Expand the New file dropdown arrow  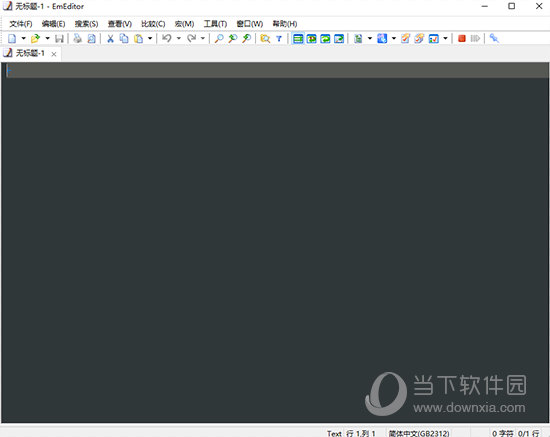(x=23, y=38)
